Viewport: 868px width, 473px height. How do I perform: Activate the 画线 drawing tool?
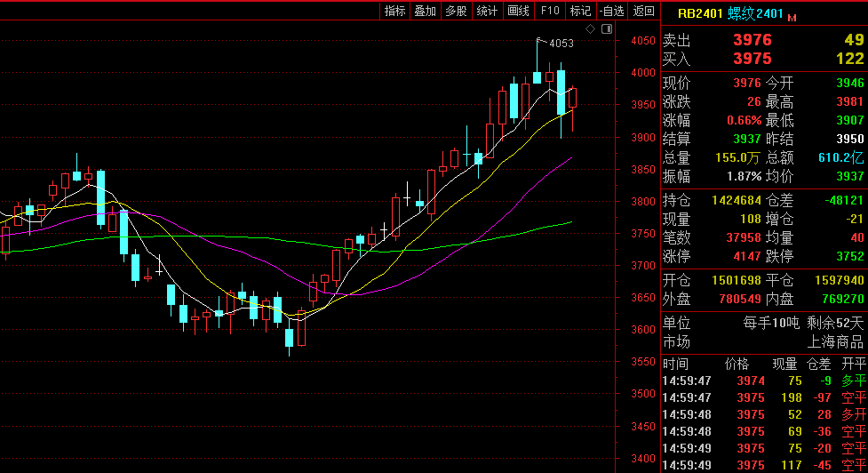[x=518, y=11]
